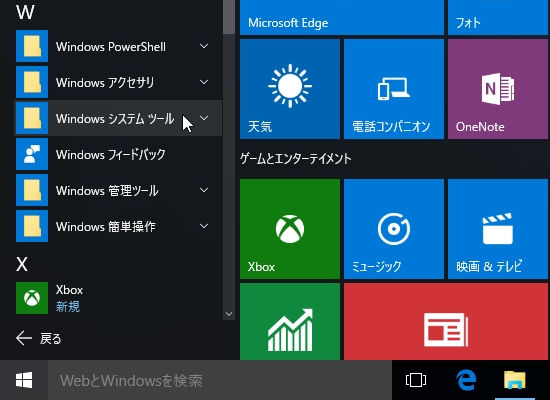
Task: Expand the Windows アクセサリ chevron
Action: pos(204,82)
